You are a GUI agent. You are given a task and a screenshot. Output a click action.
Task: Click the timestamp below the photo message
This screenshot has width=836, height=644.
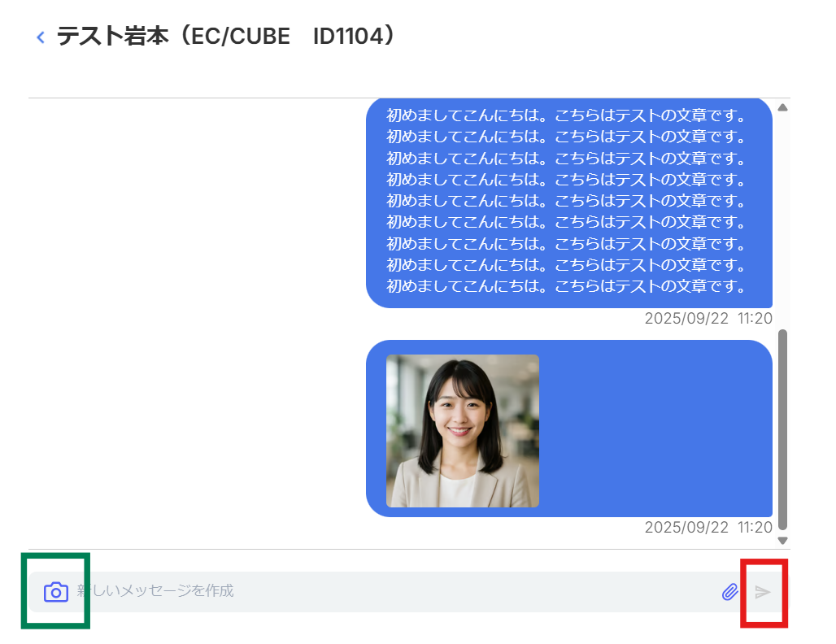click(x=708, y=527)
